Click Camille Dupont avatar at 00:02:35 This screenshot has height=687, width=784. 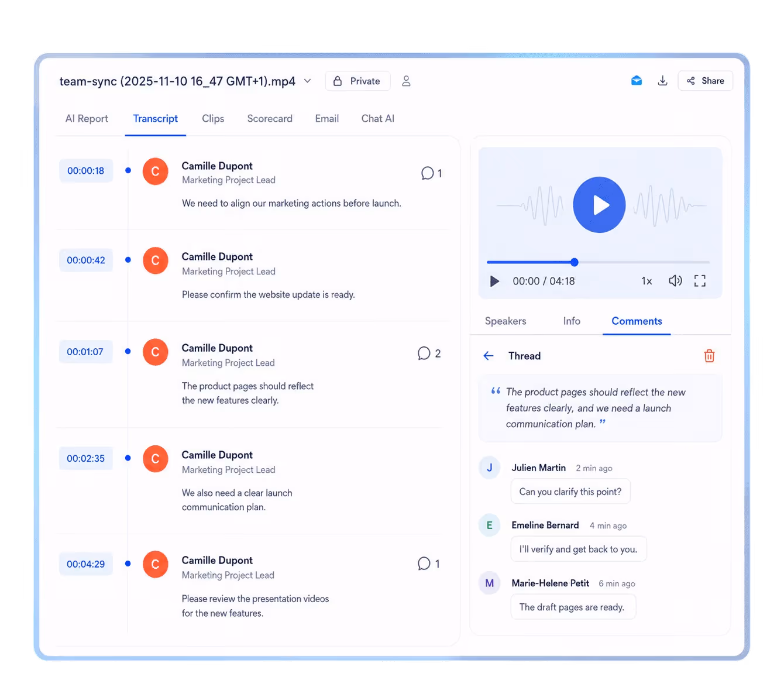[x=156, y=459]
